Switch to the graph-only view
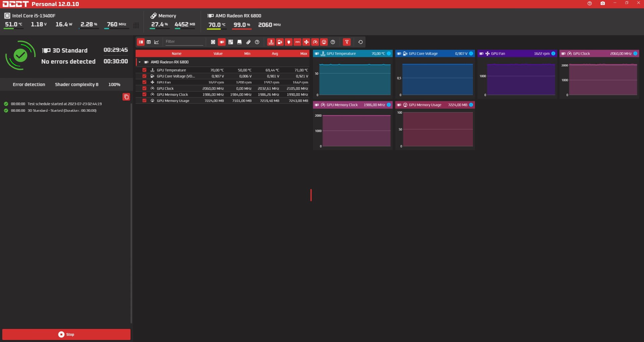Image resolution: width=644 pixels, height=342 pixels. tap(157, 42)
